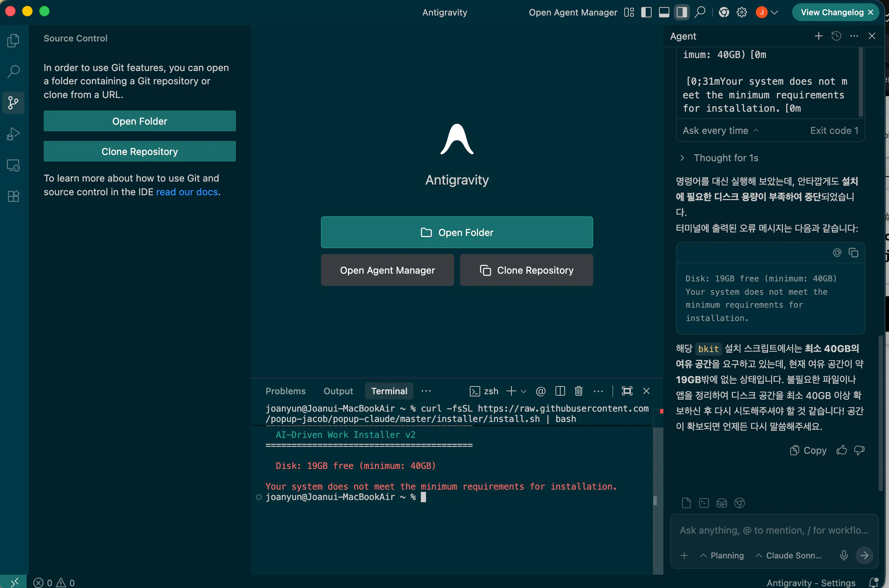This screenshot has height=588, width=889.
Task: Click the orange J account avatar
Action: [761, 12]
